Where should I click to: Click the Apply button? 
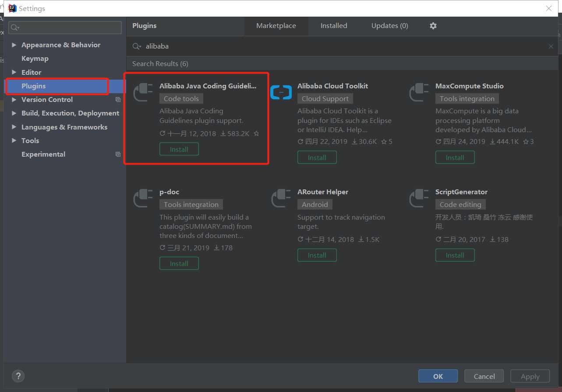point(530,376)
